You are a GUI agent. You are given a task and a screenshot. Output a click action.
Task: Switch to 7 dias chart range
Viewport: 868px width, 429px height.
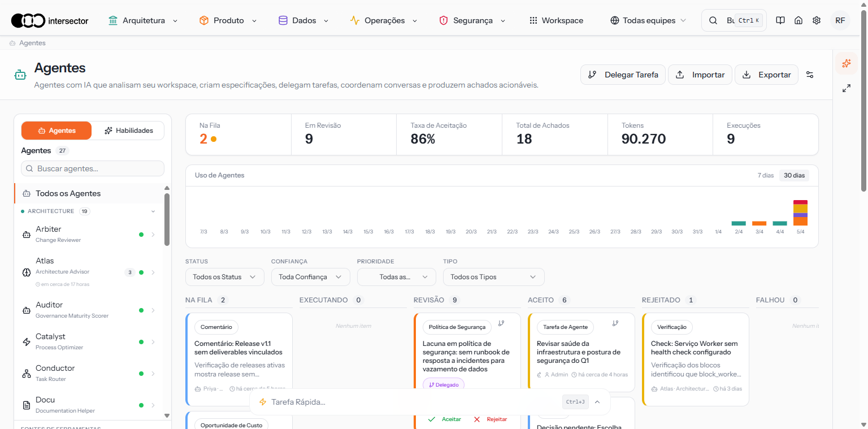click(x=766, y=175)
